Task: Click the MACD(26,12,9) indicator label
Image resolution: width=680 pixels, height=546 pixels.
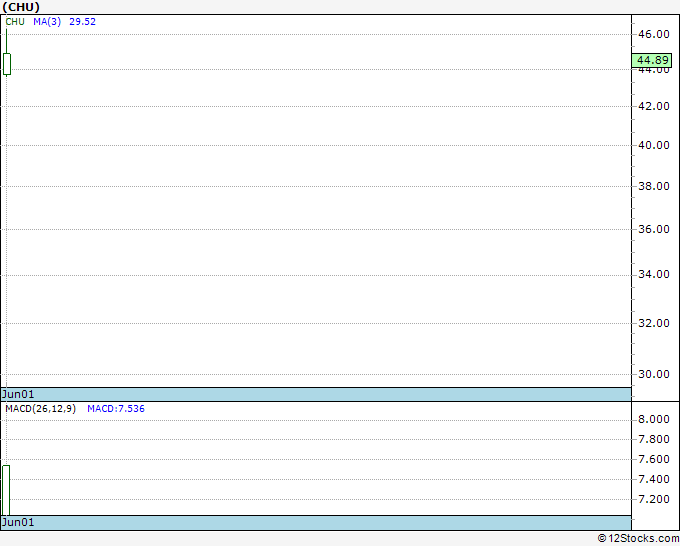Action: tap(40, 409)
